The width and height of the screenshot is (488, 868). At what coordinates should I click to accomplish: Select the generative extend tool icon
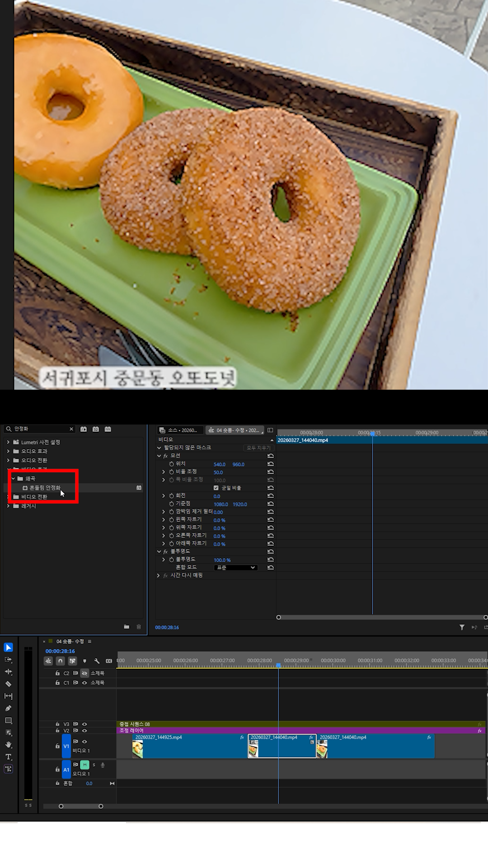8,769
